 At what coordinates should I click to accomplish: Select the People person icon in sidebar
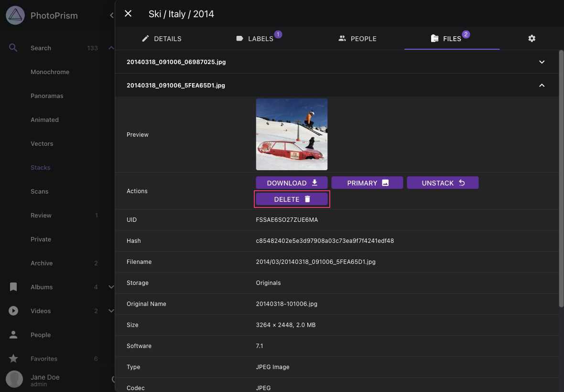(13, 335)
